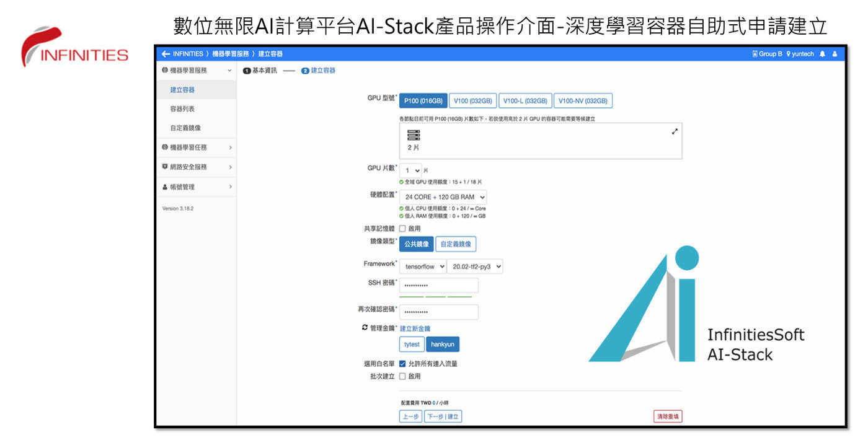Open the 20.02-tf2-py3 version dropdown
This screenshot has width=868, height=440.
tap(475, 266)
